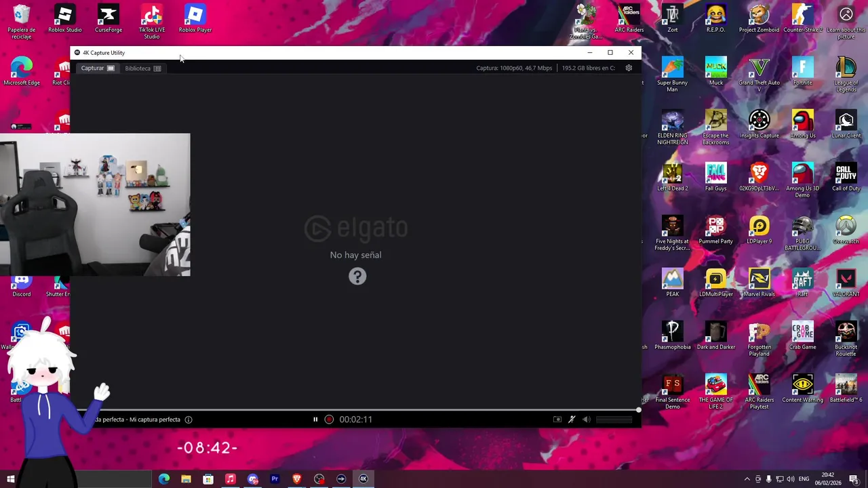Launch R.E.P.O. desktop shortcut

pos(716,19)
